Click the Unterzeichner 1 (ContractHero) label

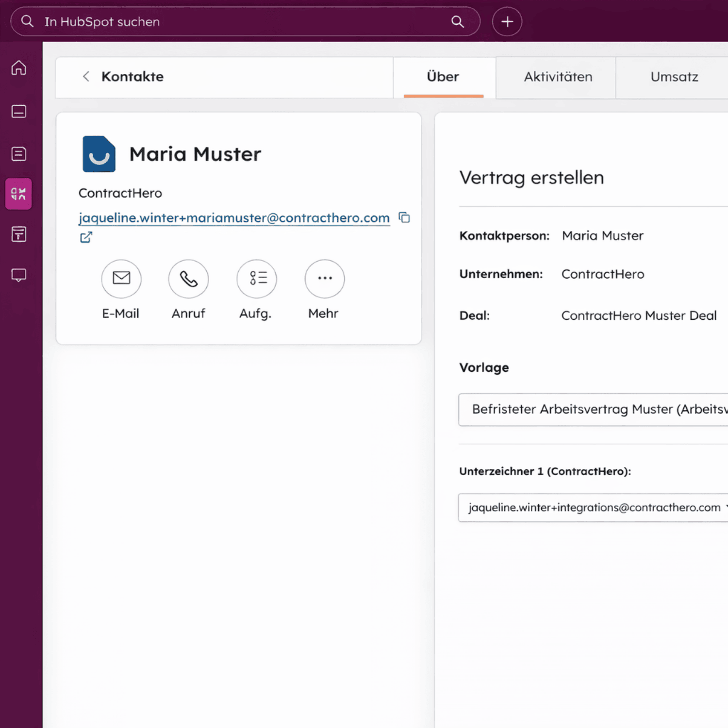click(545, 471)
